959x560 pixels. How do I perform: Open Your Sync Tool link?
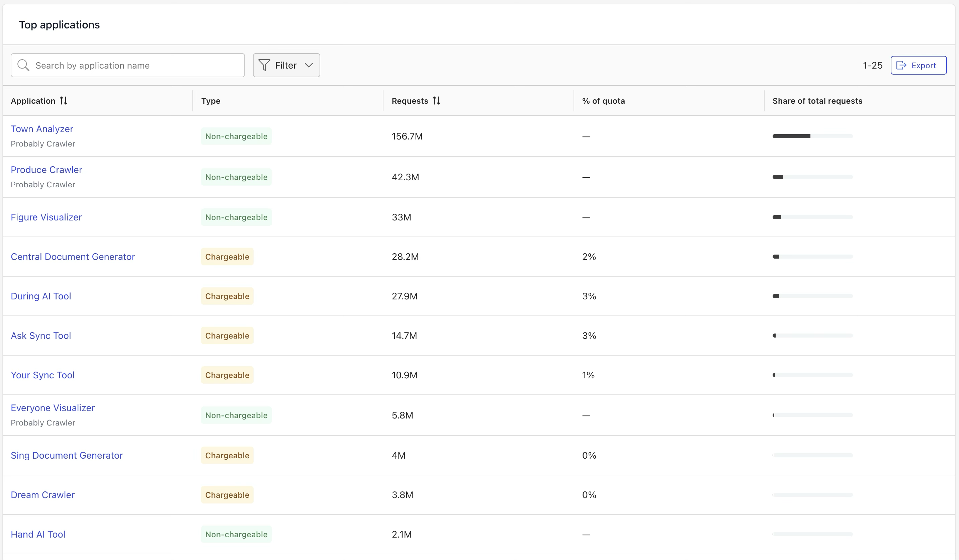pos(42,375)
